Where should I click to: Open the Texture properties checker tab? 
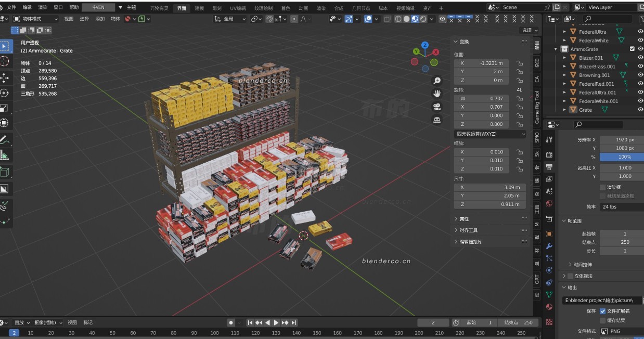point(549,322)
